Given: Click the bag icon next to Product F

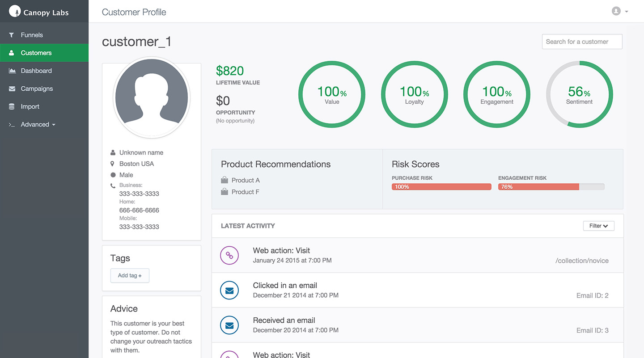Looking at the screenshot, I should pyautogui.click(x=225, y=192).
